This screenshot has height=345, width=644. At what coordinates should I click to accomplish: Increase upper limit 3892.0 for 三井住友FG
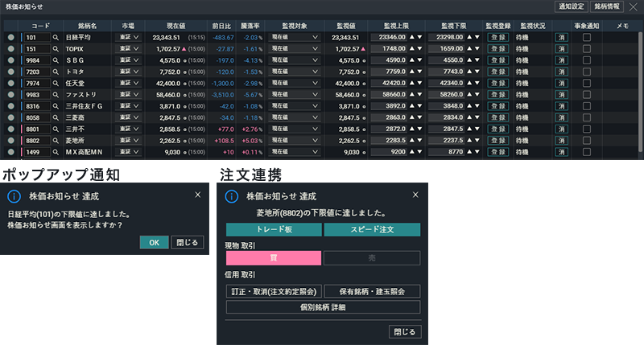(x=412, y=106)
